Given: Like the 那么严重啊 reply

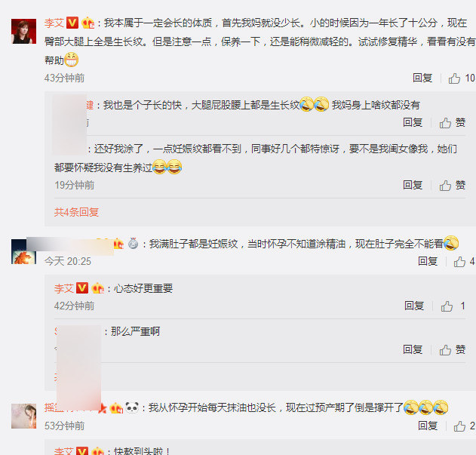Looking at the screenshot, I should click(x=453, y=350).
